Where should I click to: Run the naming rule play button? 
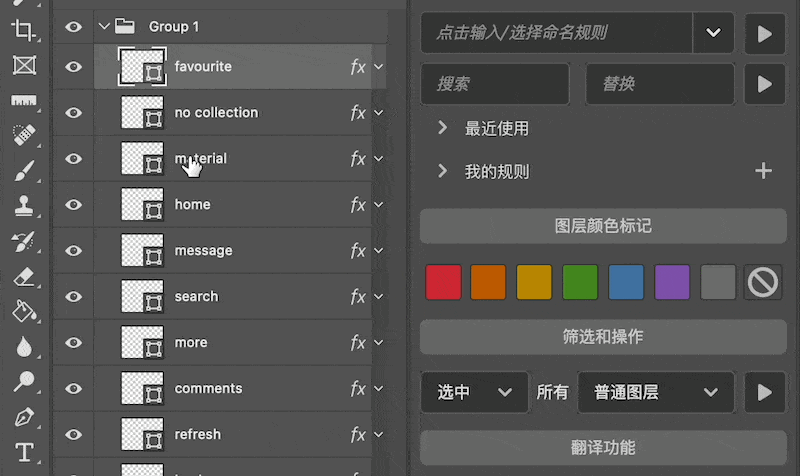click(764, 34)
